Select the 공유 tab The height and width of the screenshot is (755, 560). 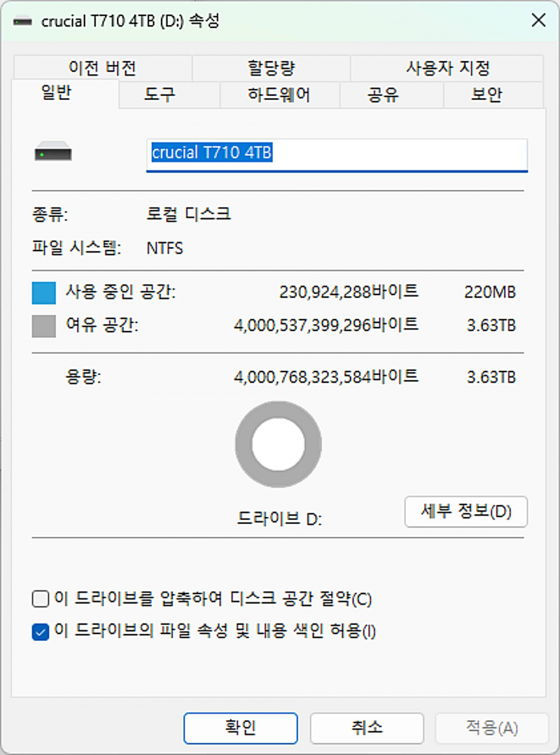click(x=391, y=94)
